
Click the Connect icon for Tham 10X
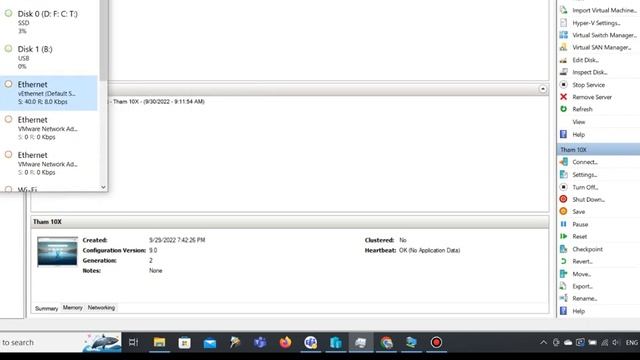(x=564, y=162)
